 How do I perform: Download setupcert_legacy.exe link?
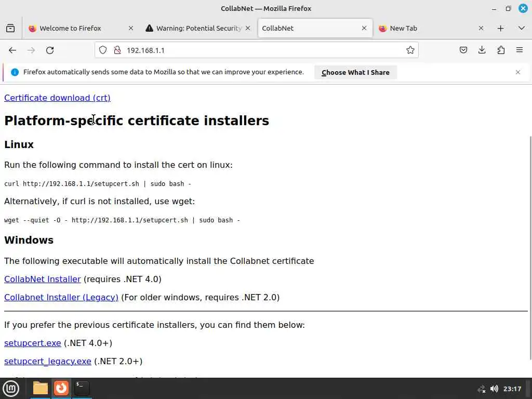47,362
